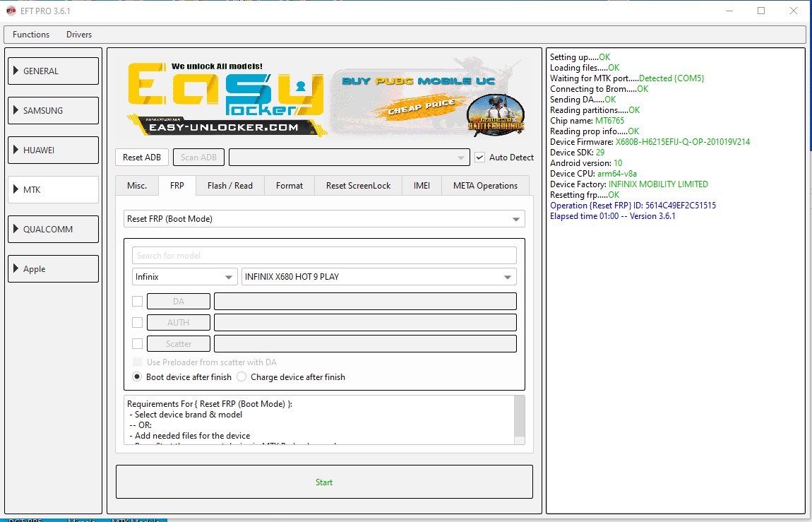This screenshot has height=522, width=812.
Task: Click the Search for model field
Action: pos(324,255)
